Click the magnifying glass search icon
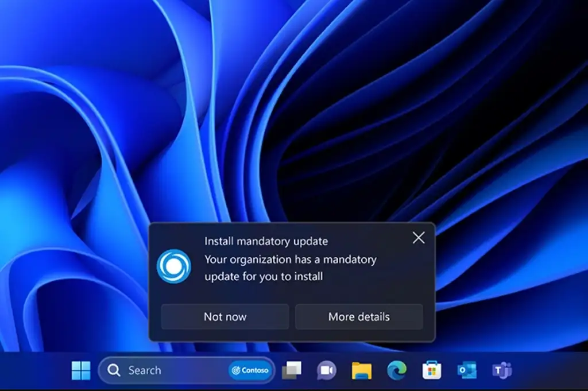Image resolution: width=588 pixels, height=391 pixels. click(114, 370)
